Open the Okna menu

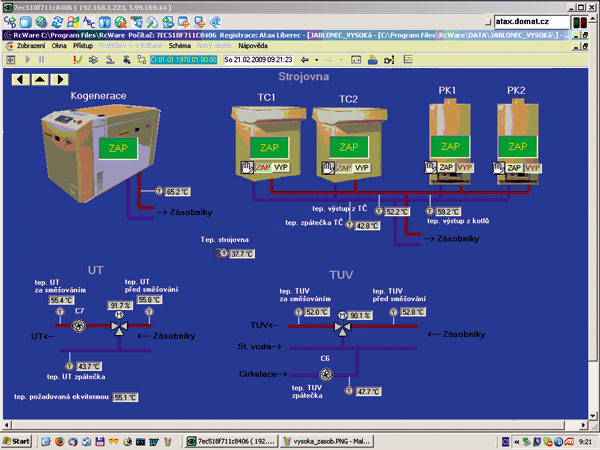coord(60,46)
